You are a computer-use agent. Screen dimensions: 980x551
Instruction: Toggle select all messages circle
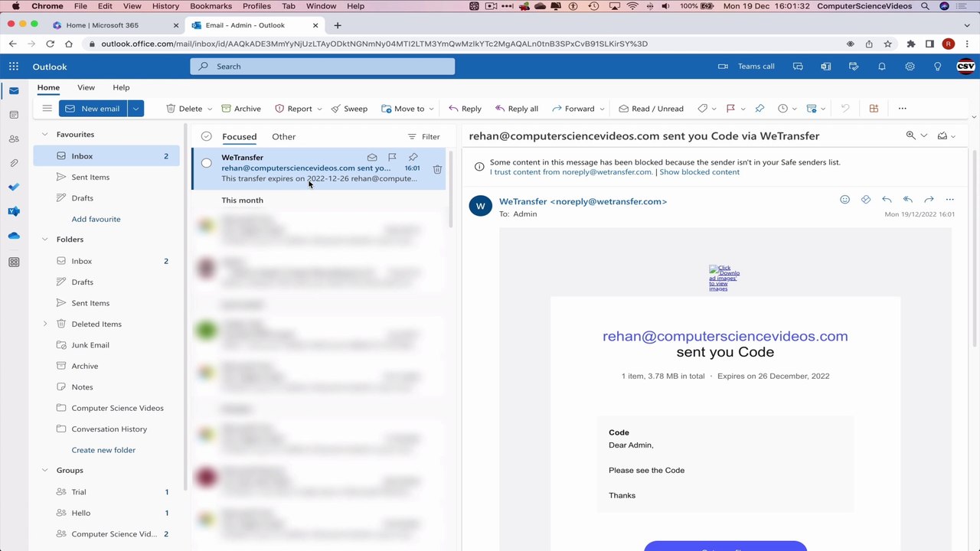tap(206, 136)
